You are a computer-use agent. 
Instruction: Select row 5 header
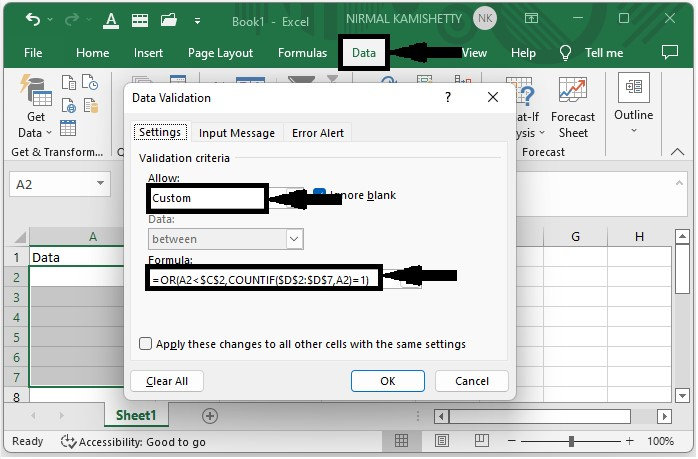[17, 337]
